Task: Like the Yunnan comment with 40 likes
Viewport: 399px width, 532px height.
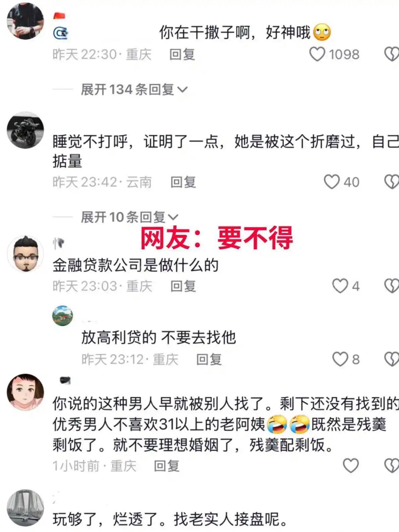Action: [x=332, y=182]
